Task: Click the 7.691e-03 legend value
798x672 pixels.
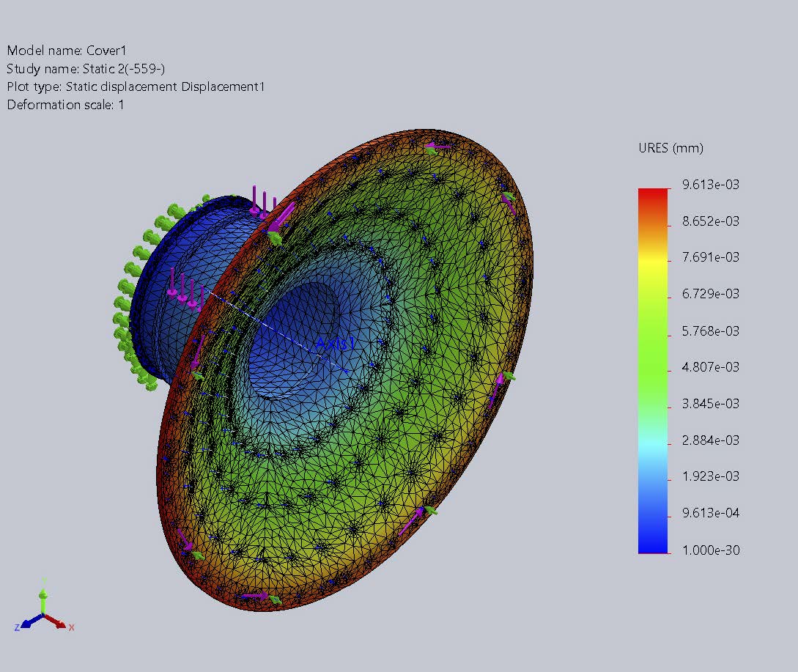Action: (710, 257)
